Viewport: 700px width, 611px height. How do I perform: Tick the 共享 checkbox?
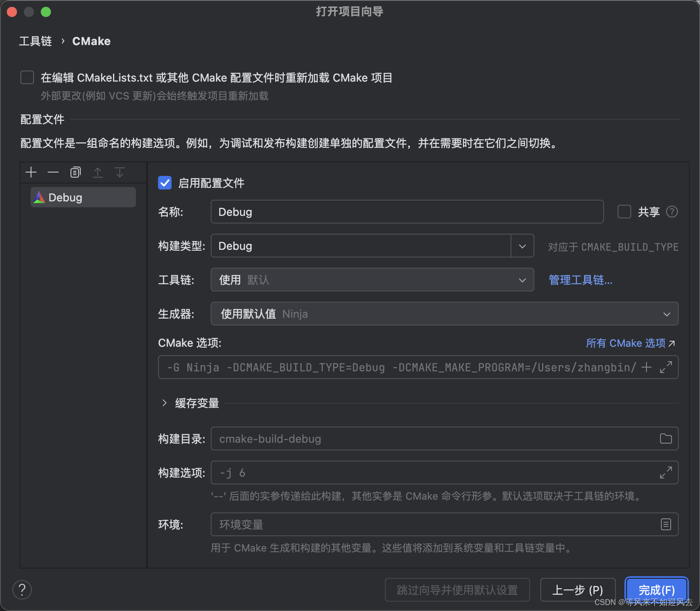click(624, 212)
